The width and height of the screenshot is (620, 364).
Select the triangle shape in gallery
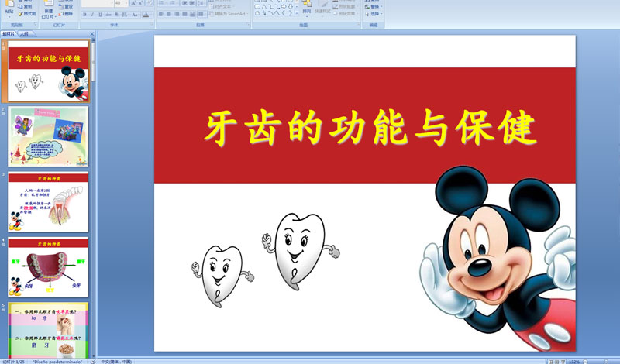click(x=264, y=7)
